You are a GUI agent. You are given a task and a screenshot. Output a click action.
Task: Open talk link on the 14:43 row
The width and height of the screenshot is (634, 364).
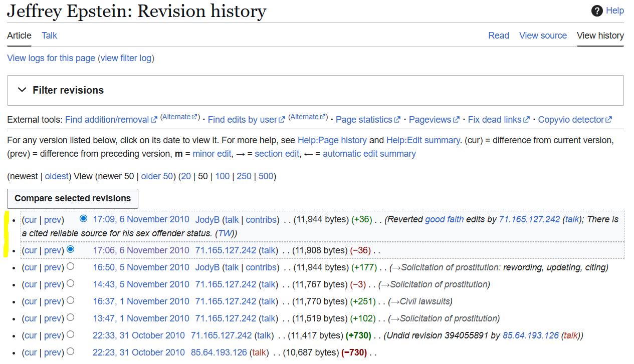(269, 284)
